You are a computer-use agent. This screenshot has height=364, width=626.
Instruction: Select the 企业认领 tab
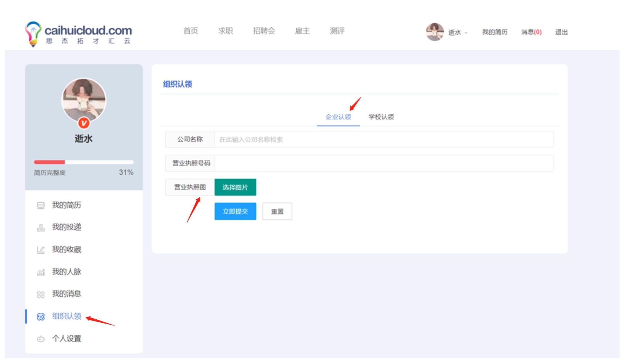click(338, 117)
